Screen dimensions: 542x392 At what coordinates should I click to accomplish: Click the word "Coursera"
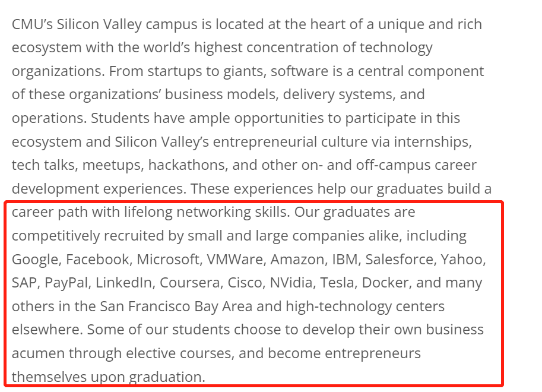click(189, 283)
